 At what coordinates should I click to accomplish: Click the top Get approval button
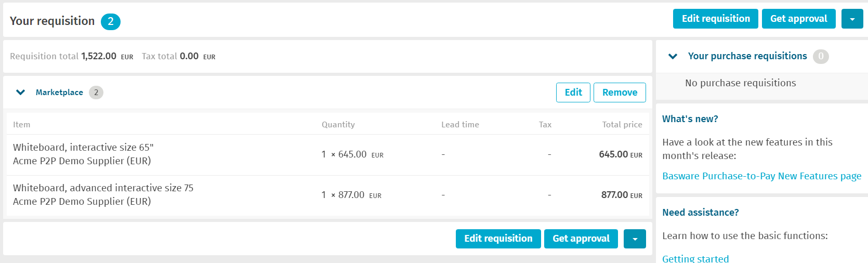click(799, 19)
